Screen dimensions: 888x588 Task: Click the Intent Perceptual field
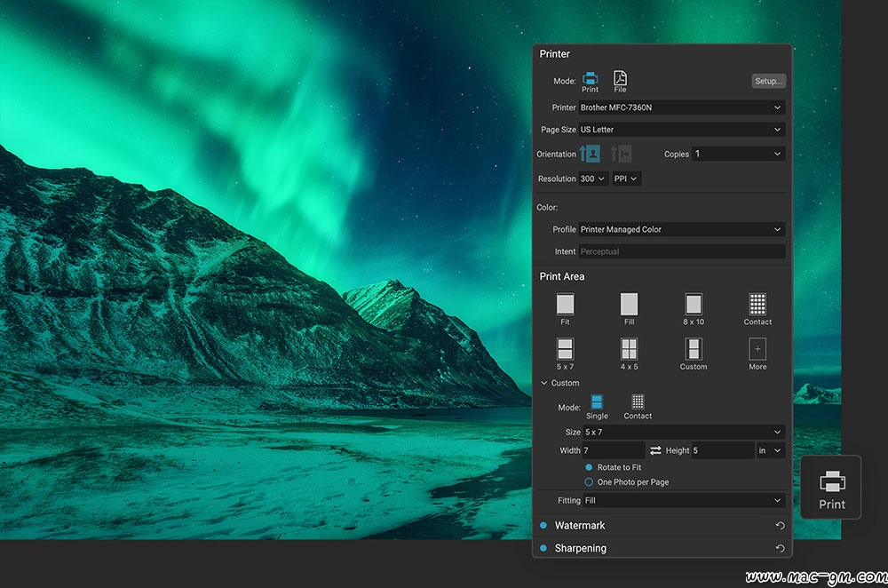(681, 251)
